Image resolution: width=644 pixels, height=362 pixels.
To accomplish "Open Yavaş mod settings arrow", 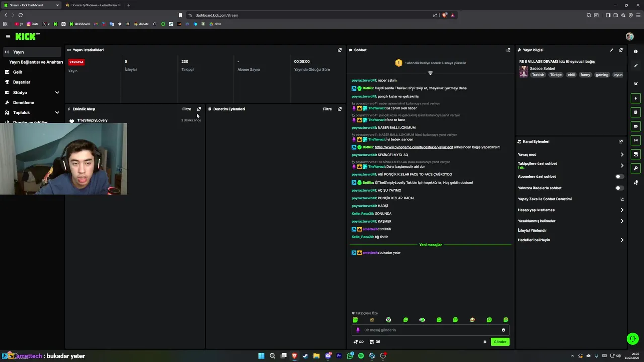I will 622,155.
